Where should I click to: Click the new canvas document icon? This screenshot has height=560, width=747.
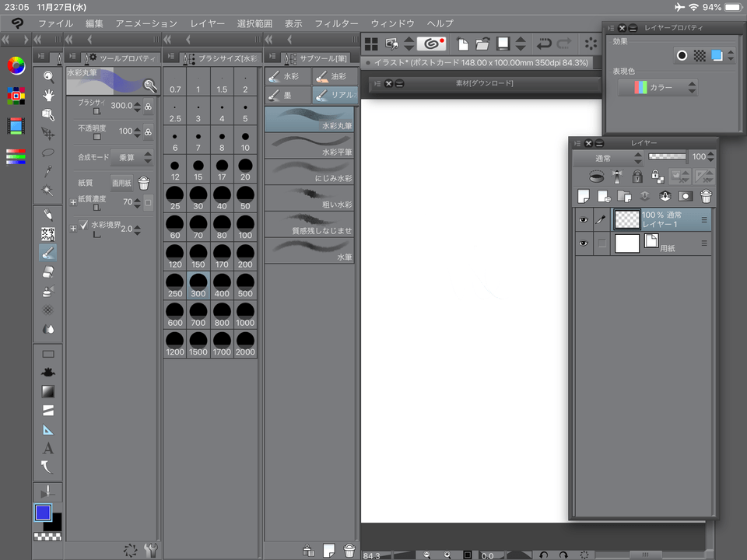tap(462, 44)
